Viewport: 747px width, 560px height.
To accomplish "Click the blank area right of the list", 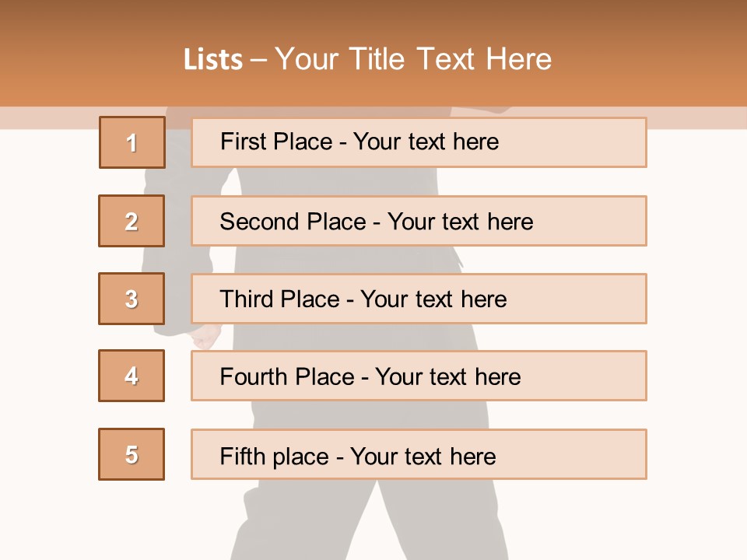I will [696, 311].
